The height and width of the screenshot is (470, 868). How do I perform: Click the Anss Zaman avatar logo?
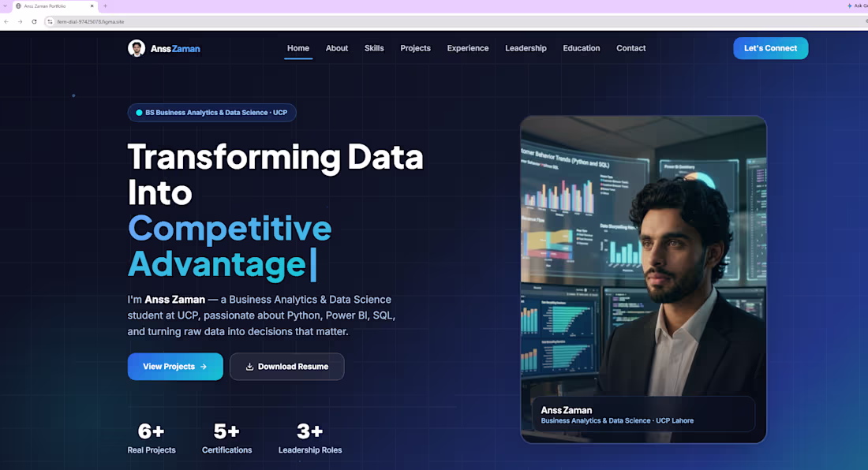coord(137,48)
